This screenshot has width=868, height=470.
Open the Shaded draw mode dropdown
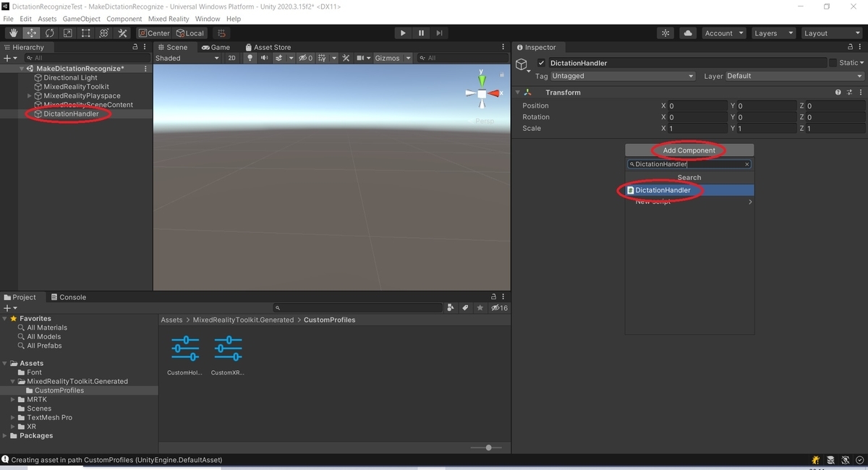click(187, 58)
